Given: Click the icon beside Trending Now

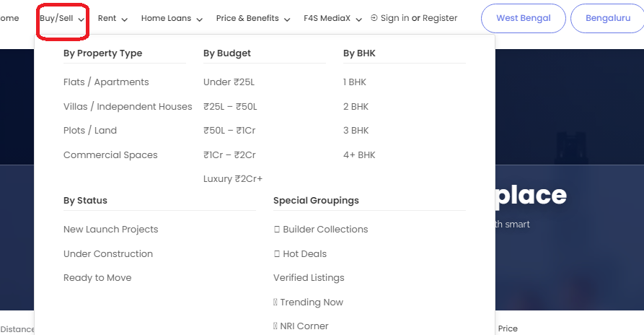Looking at the screenshot, I should [275, 303].
